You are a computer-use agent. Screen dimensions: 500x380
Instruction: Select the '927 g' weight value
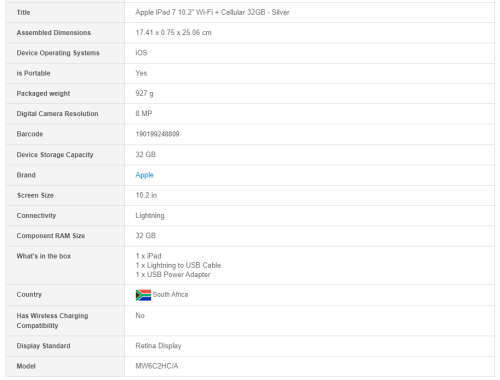(x=144, y=94)
